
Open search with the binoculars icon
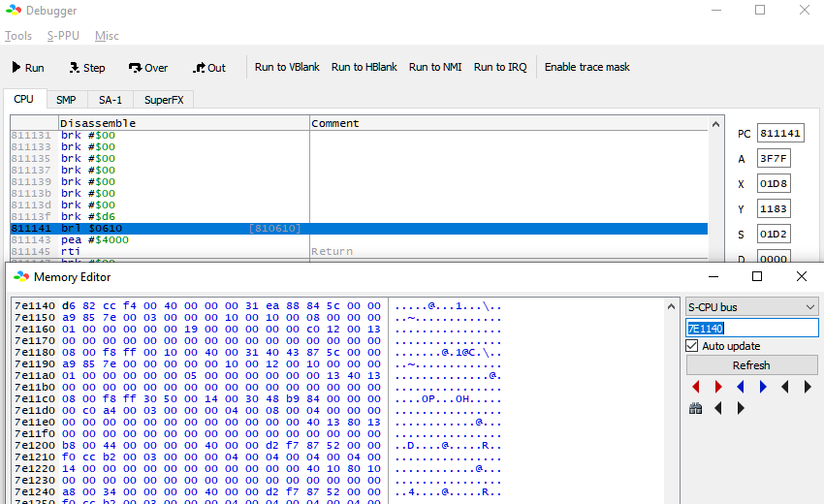[696, 408]
